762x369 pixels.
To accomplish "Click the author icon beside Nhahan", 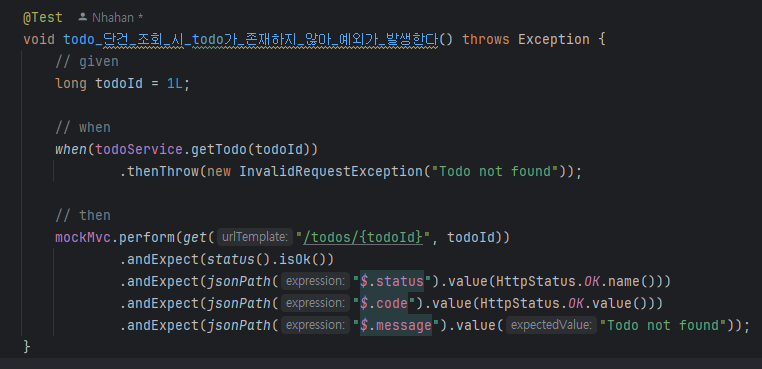I will click(x=83, y=18).
